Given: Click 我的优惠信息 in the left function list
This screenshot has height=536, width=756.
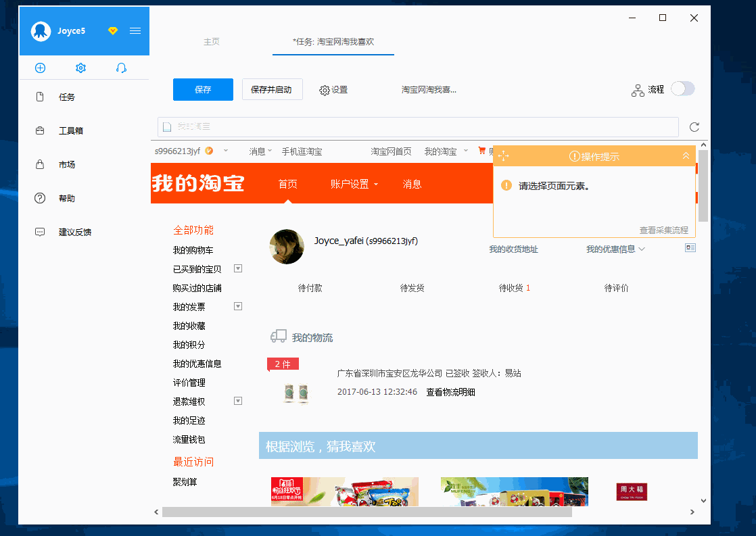Looking at the screenshot, I should tap(197, 364).
